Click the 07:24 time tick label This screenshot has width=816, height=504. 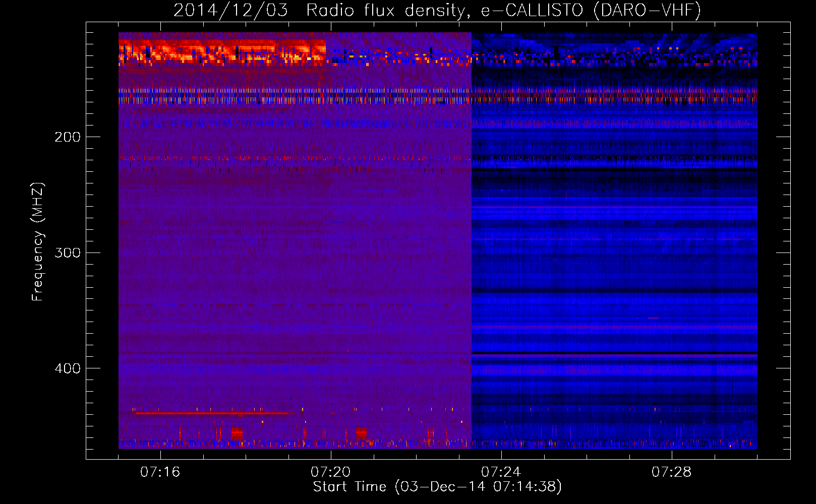501,472
